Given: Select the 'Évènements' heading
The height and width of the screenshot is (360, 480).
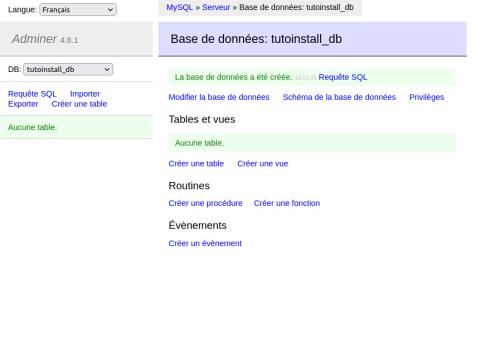Looking at the screenshot, I should (x=197, y=225).
